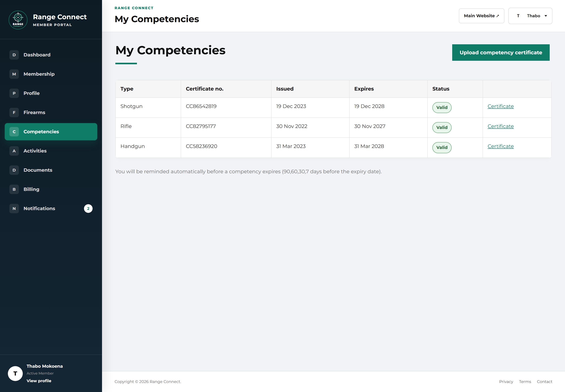Click the Activities 'A' sidebar icon

tap(14, 151)
